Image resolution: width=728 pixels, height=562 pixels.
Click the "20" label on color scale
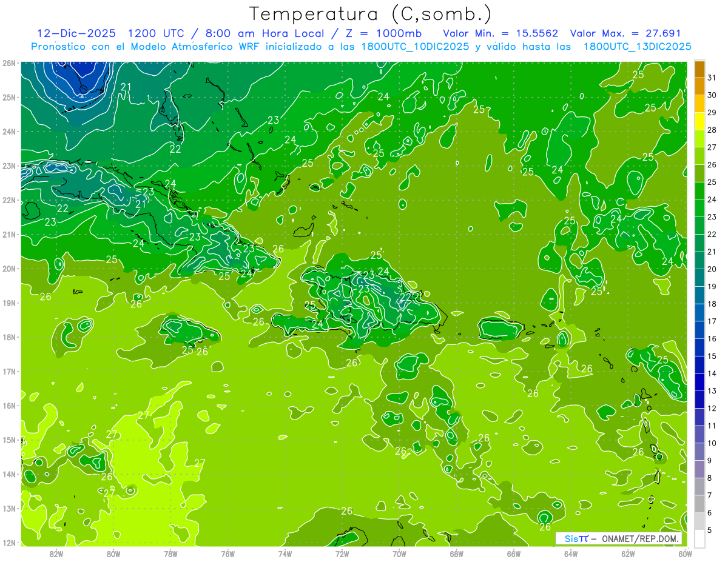712,269
